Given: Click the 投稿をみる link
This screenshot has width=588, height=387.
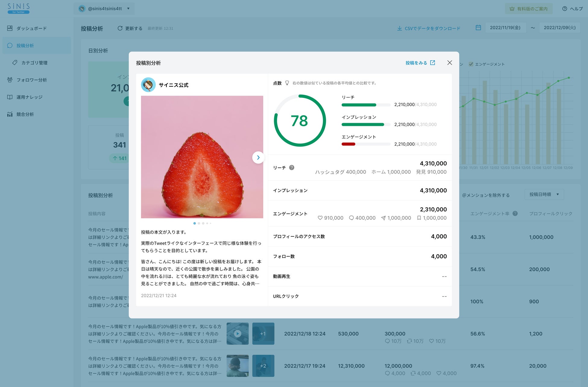Looking at the screenshot, I should [416, 63].
